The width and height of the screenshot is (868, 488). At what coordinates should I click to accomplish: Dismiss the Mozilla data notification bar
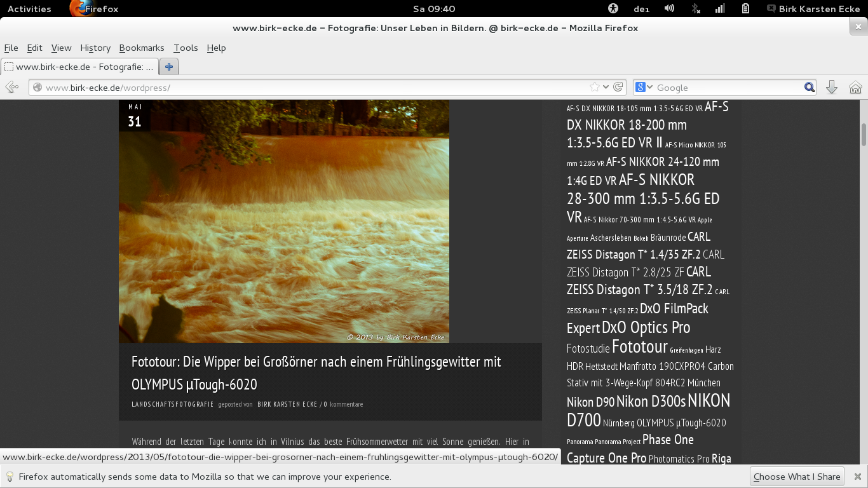[x=857, y=477]
